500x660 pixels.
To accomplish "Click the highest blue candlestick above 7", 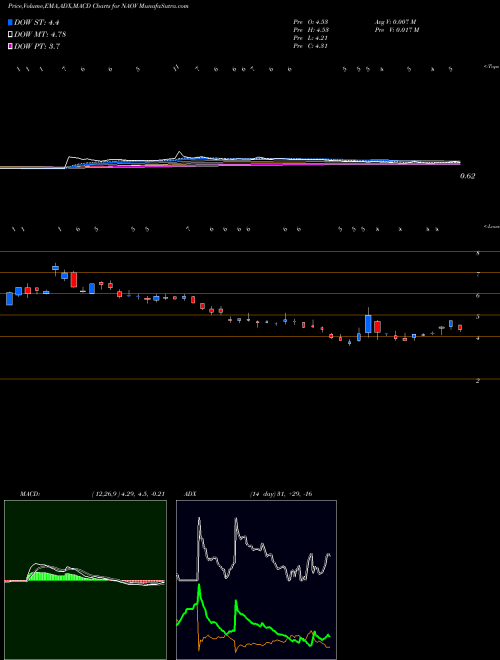I will [55, 267].
